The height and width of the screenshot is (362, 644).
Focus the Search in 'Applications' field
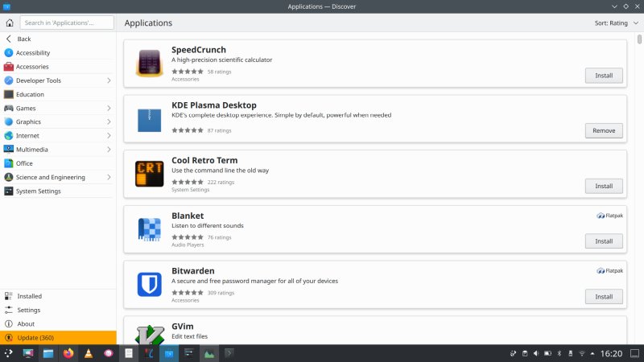pyautogui.click(x=66, y=23)
